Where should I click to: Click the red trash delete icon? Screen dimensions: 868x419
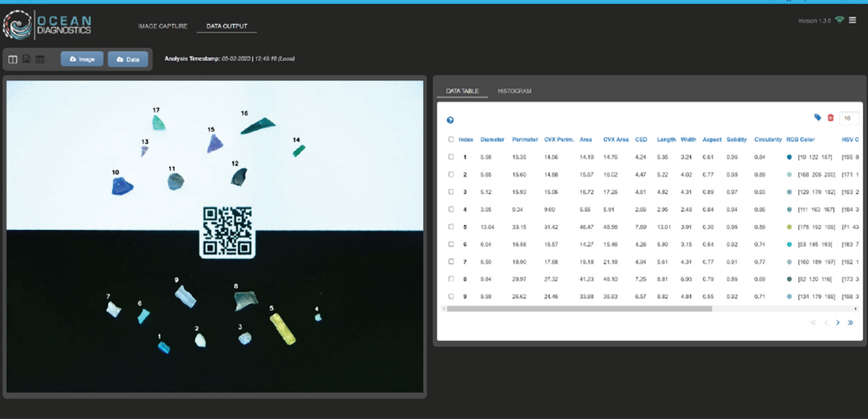pos(830,117)
